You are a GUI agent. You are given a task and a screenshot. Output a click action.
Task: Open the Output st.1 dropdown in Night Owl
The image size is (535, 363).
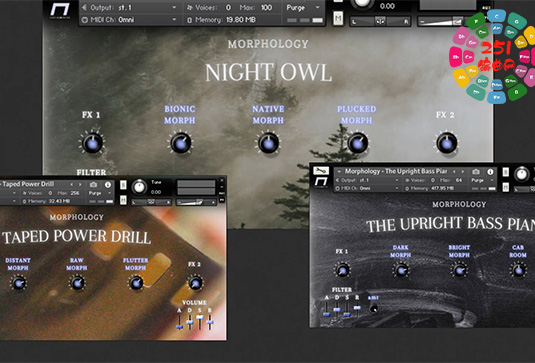tap(130, 7)
